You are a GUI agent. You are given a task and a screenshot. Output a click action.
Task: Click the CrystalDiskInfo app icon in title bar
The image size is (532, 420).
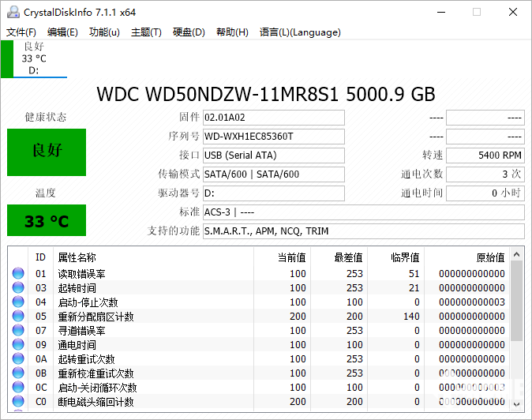(x=12, y=13)
